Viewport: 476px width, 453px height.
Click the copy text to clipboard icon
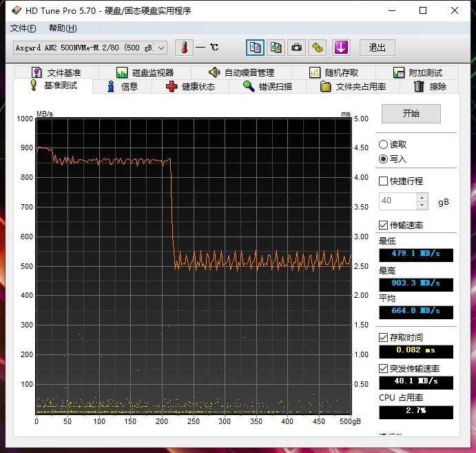(x=256, y=48)
